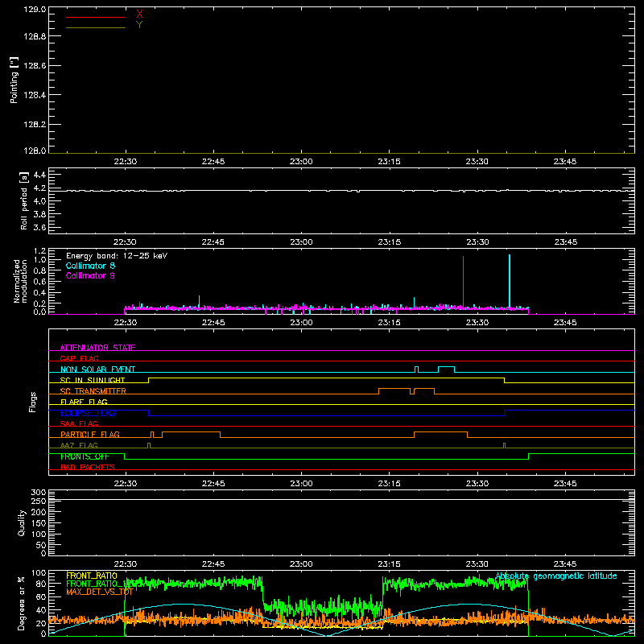Click 23:30 under the Flags panel

[477, 484]
